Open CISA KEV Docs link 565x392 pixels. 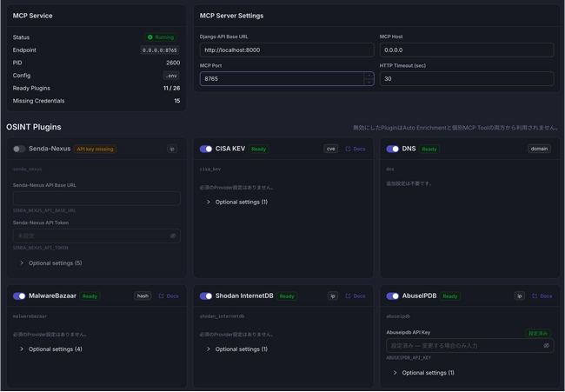(356, 149)
